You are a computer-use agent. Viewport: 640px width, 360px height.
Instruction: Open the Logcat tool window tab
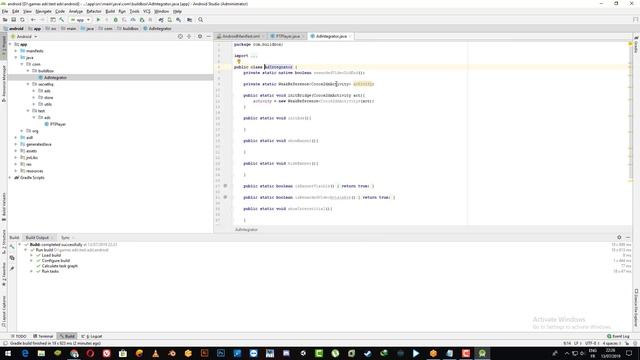(x=92, y=336)
